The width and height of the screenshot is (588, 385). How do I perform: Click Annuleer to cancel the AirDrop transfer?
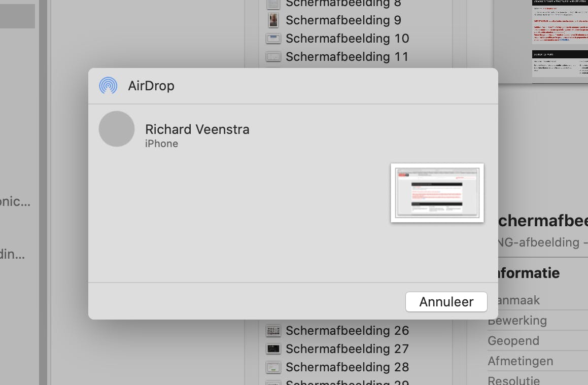pyautogui.click(x=446, y=302)
